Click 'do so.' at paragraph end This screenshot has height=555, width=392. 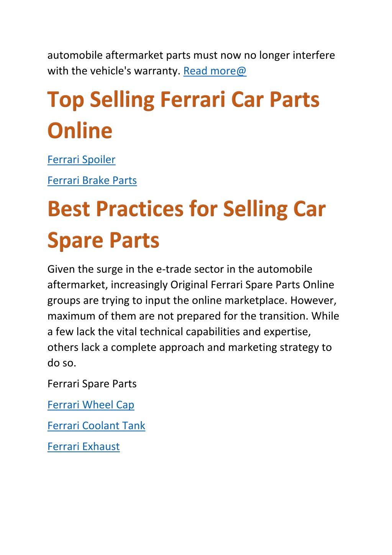click(x=62, y=363)
